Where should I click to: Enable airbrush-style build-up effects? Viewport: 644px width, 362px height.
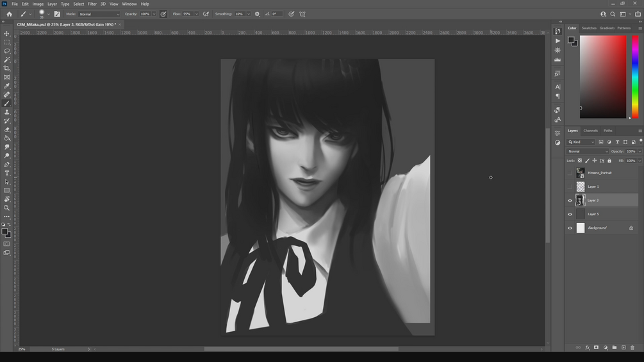coord(206,14)
